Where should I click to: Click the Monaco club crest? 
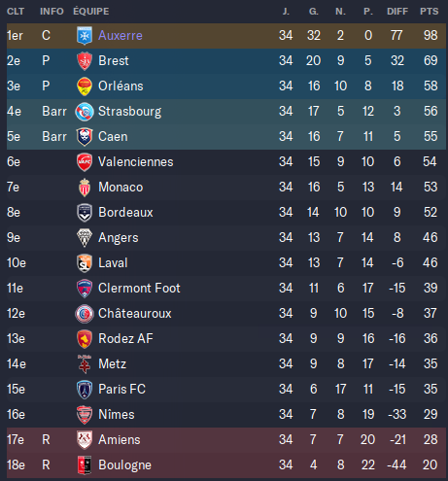click(x=85, y=188)
